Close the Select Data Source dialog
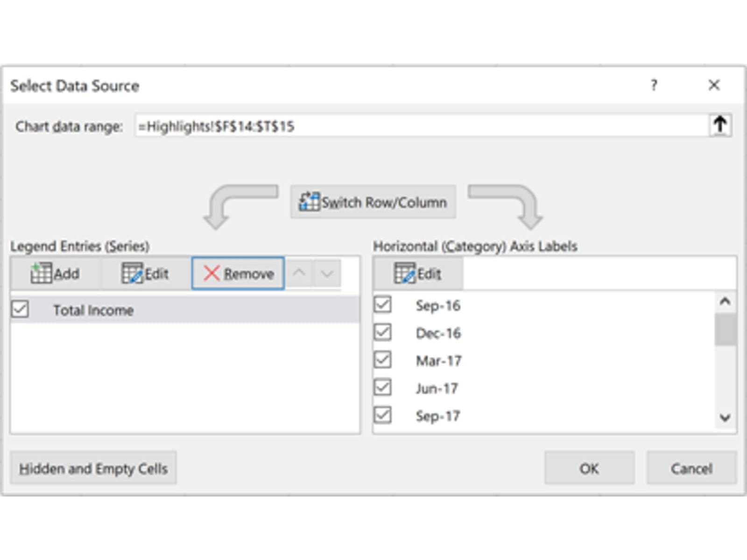The width and height of the screenshot is (747, 560). 714,85
